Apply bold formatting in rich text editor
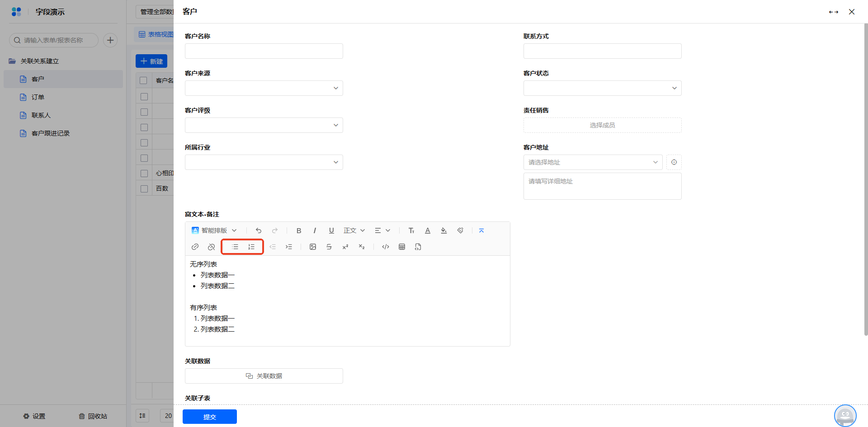Image resolution: width=868 pixels, height=427 pixels. 299,230
